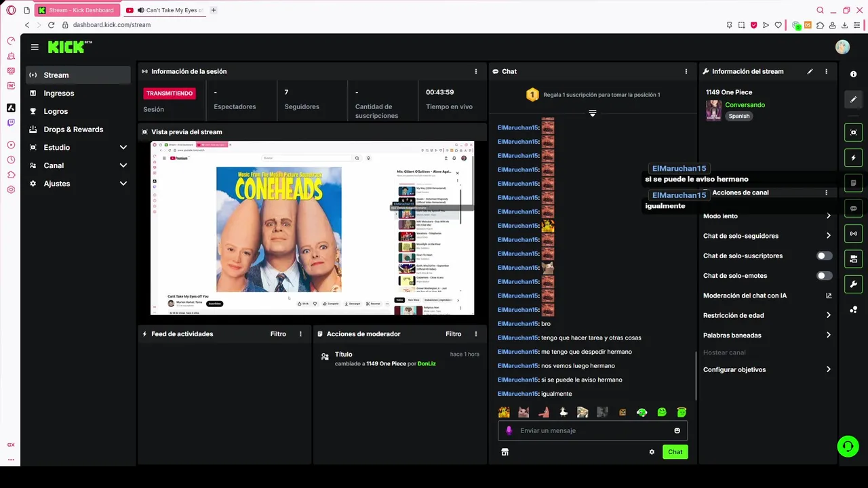Open options menu of Información del stream panel
868x488 pixels.
point(826,71)
